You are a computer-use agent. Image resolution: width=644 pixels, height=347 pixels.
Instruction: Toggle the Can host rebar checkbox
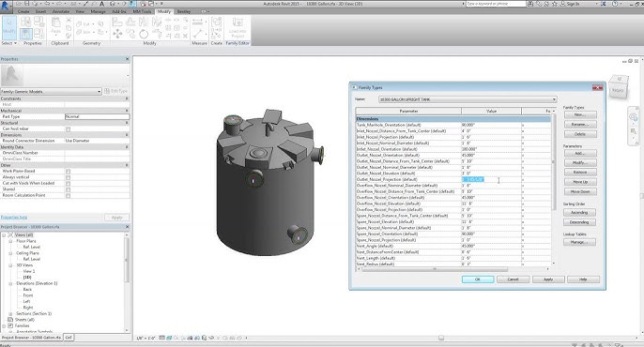click(69, 128)
